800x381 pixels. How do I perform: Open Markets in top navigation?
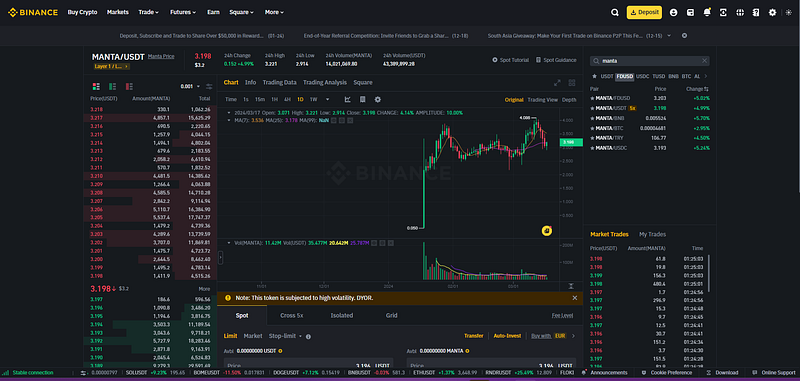tap(118, 12)
